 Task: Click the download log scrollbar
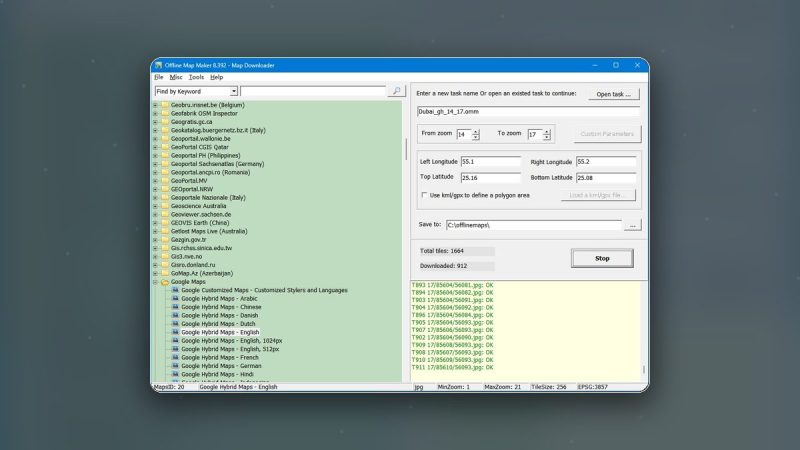coord(644,369)
